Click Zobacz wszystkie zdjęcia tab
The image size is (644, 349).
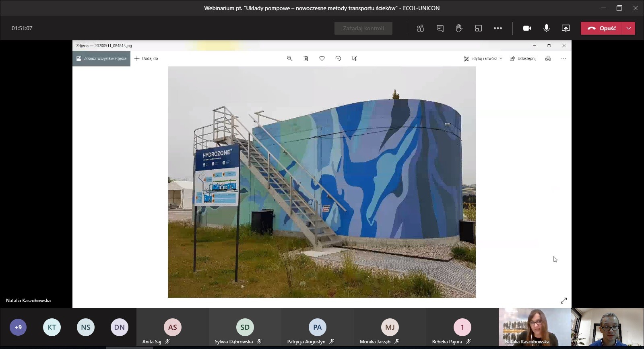coord(101,58)
